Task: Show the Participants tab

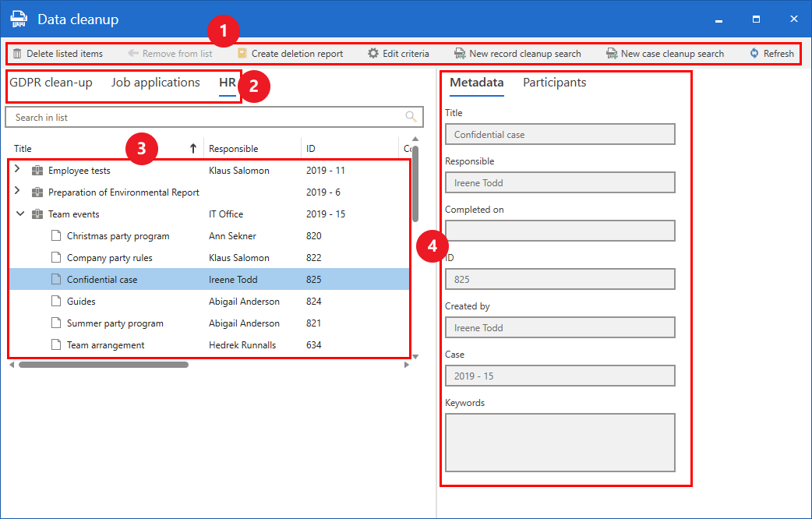Action: [554, 83]
